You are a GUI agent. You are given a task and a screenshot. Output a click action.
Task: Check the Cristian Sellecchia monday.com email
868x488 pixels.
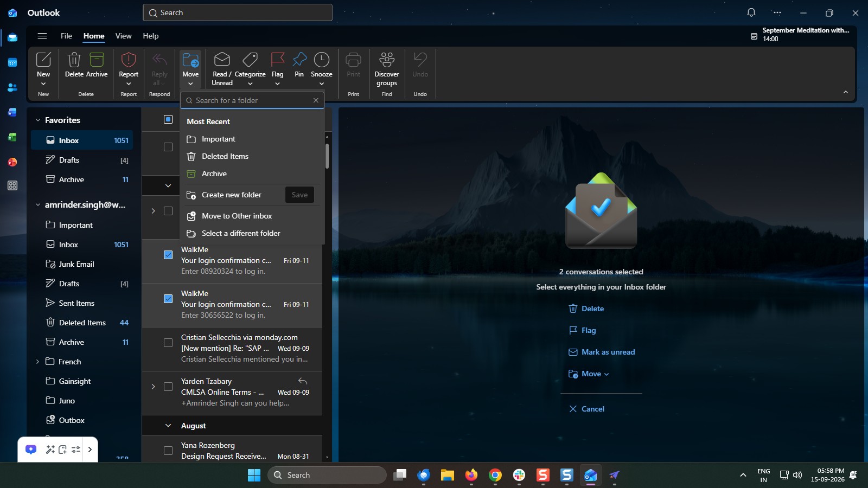click(168, 343)
